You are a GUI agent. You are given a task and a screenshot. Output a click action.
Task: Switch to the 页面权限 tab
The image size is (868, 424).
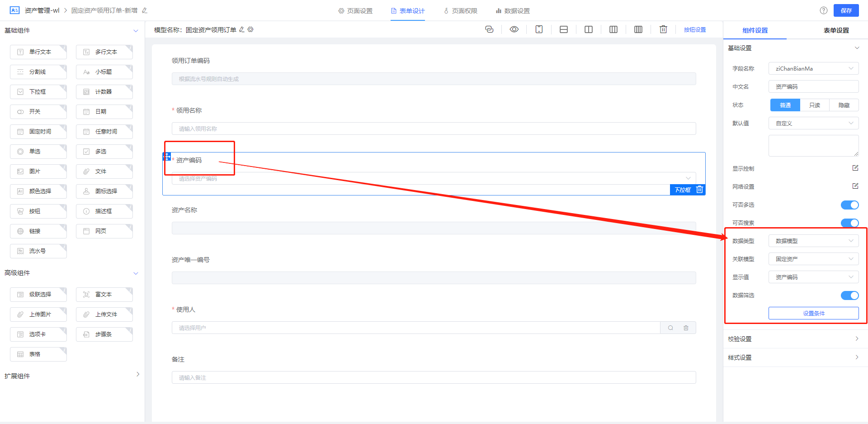[x=460, y=11]
